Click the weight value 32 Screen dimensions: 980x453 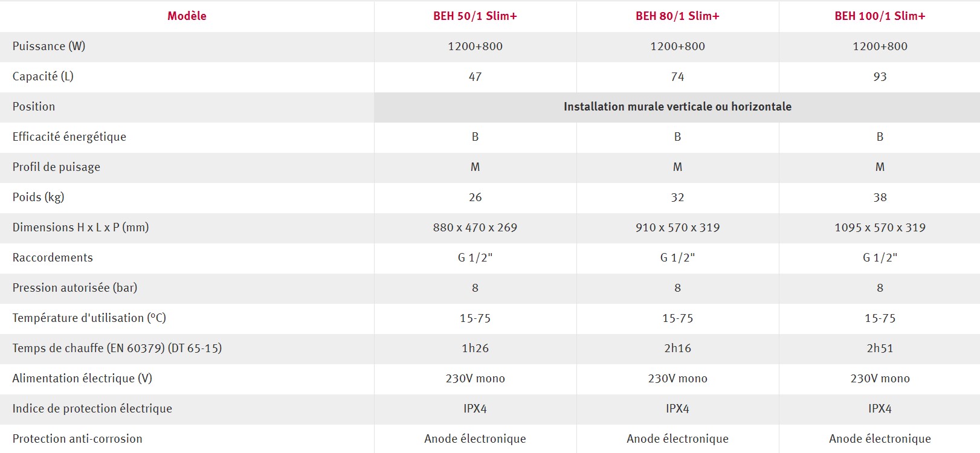(677, 198)
